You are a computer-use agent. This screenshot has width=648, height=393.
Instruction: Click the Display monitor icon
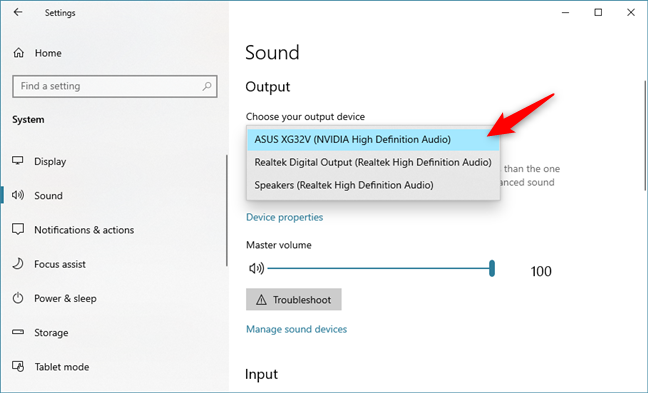[18, 160]
